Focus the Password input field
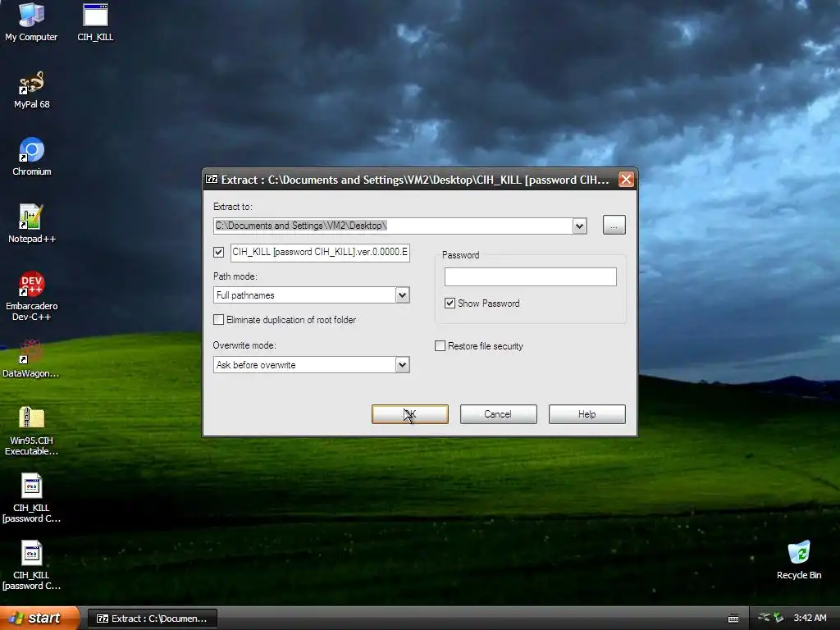The height and width of the screenshot is (630, 840). [531, 277]
